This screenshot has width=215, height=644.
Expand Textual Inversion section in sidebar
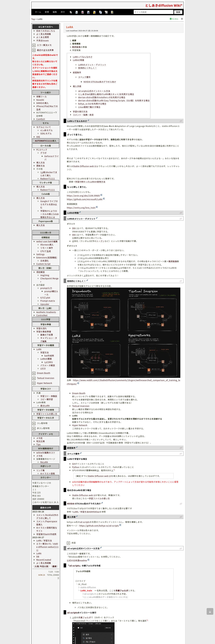coord(34,378)
